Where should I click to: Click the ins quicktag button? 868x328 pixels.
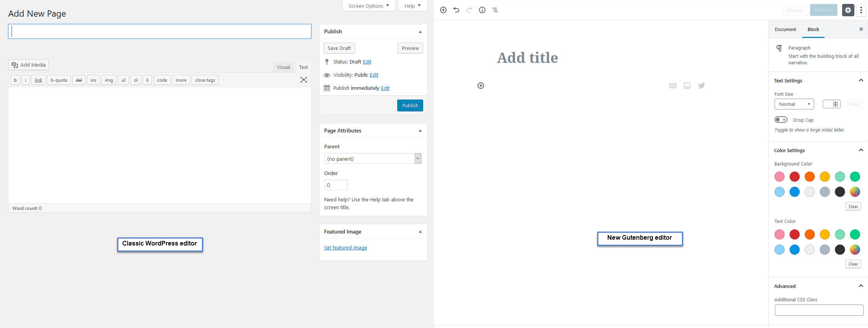coord(93,80)
